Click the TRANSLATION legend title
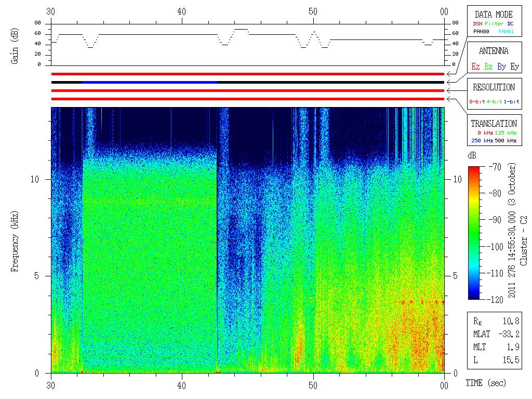The width and height of the screenshot is (532, 399). (494, 124)
